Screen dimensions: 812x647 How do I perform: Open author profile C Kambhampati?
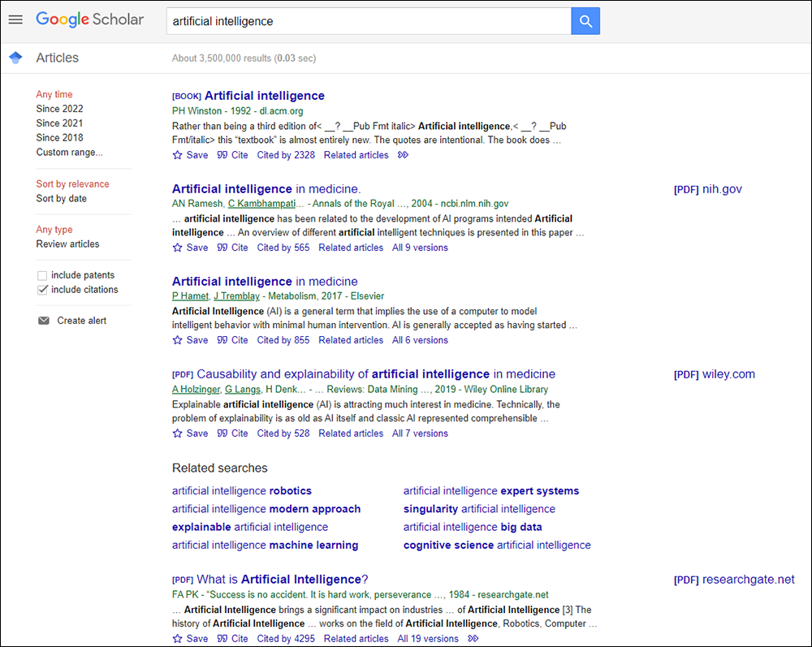[x=262, y=204]
